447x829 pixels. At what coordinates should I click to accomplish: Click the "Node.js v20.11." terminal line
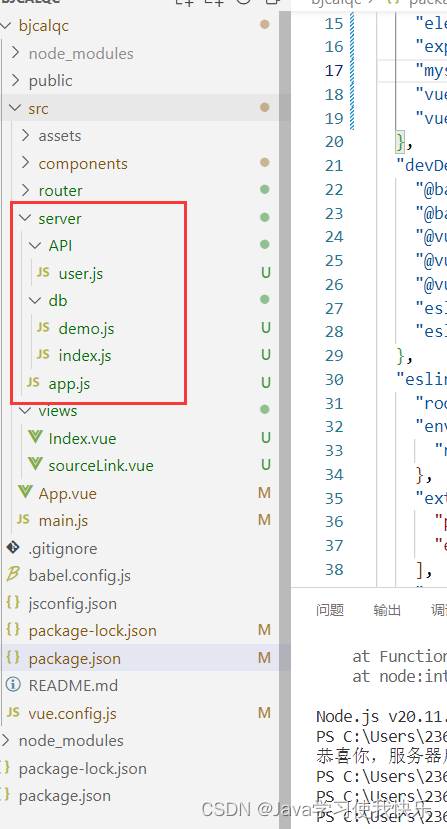(381, 717)
